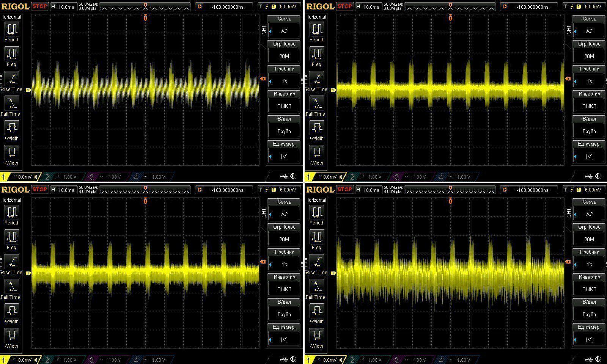Select Fall Time measurement in bottom-right scope
Screen dimensions: 607x364
tap(316, 287)
